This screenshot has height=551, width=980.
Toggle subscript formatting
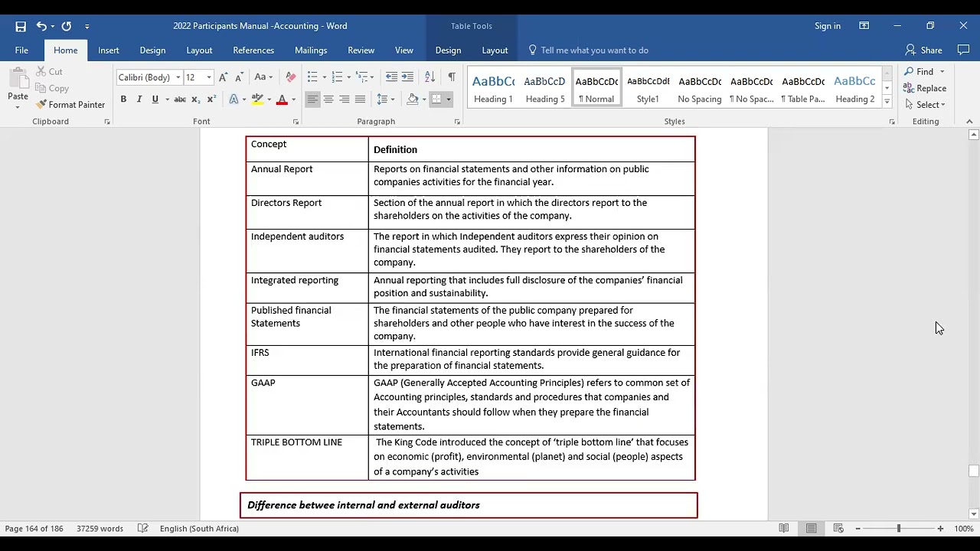pos(195,99)
